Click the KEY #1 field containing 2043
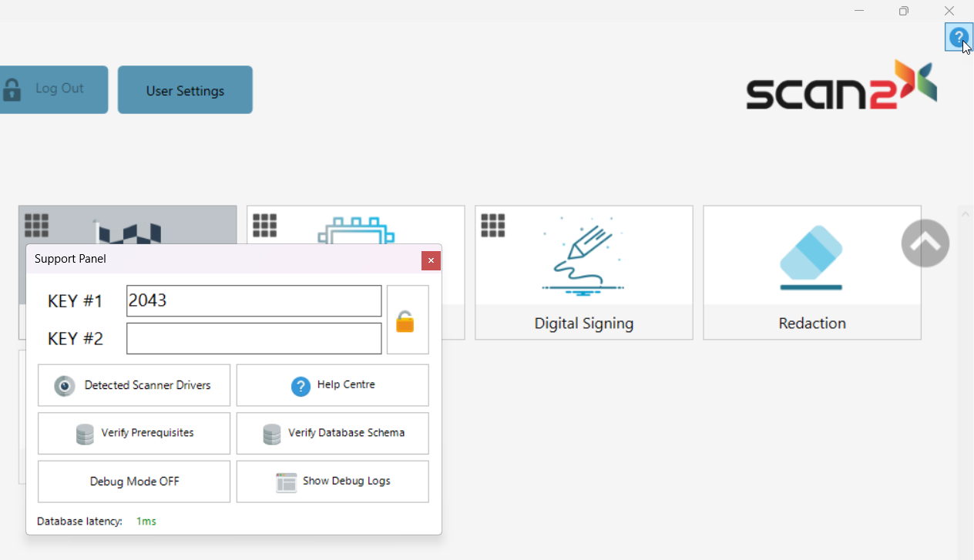The height and width of the screenshot is (560, 974). coord(254,301)
